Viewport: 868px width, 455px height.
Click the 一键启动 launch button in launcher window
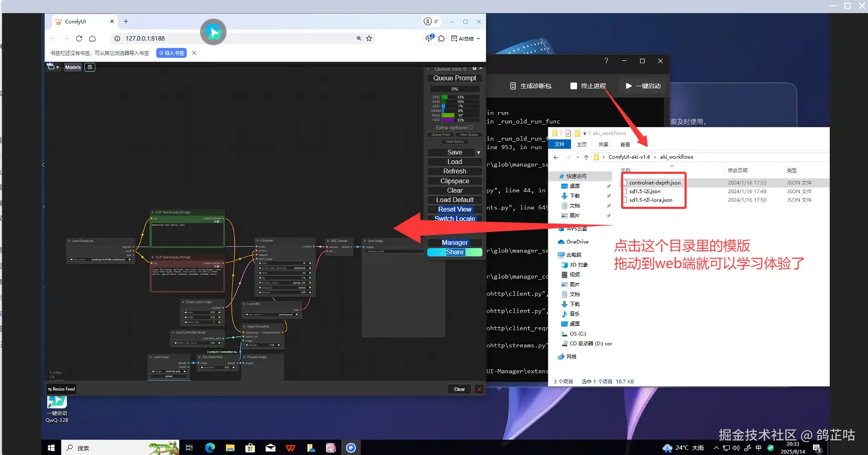coord(643,86)
